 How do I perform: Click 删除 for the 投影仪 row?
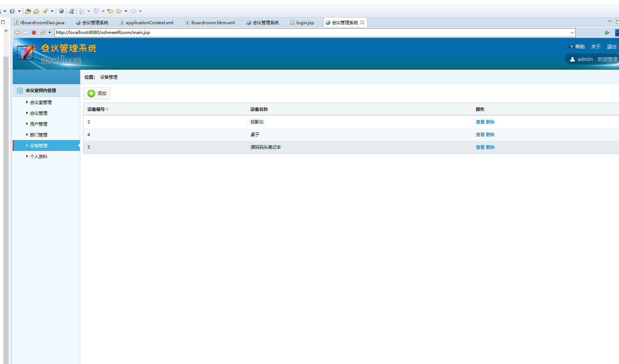coord(490,122)
